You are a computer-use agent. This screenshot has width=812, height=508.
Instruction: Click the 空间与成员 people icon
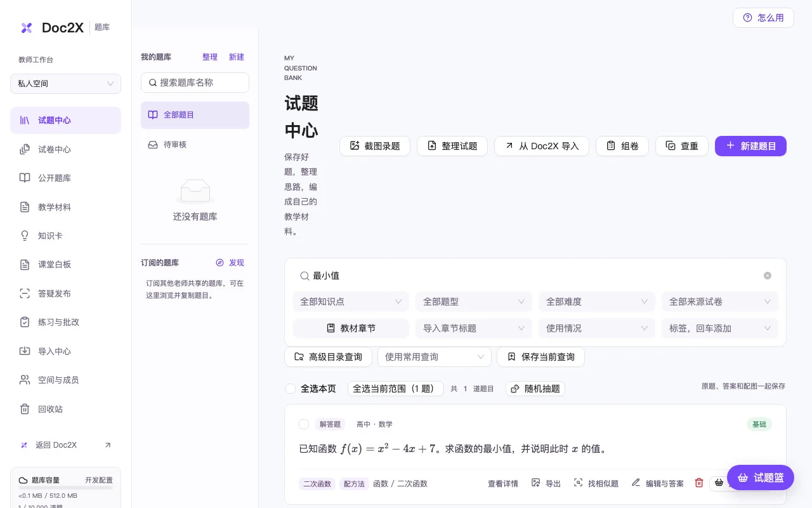(25, 380)
